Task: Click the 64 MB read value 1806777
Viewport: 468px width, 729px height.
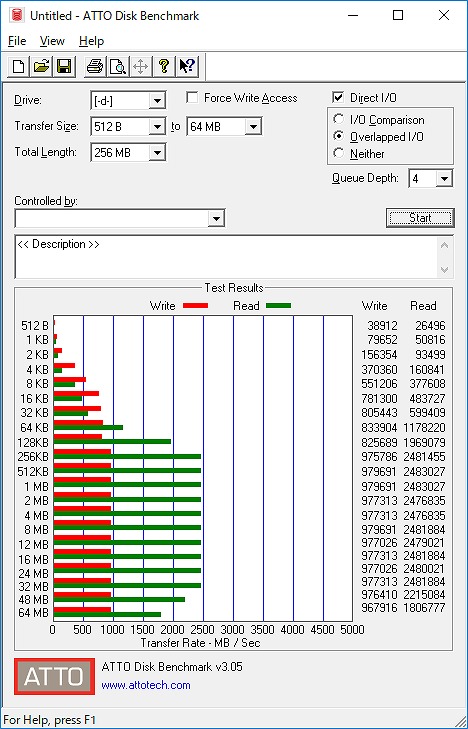Action: point(424,607)
